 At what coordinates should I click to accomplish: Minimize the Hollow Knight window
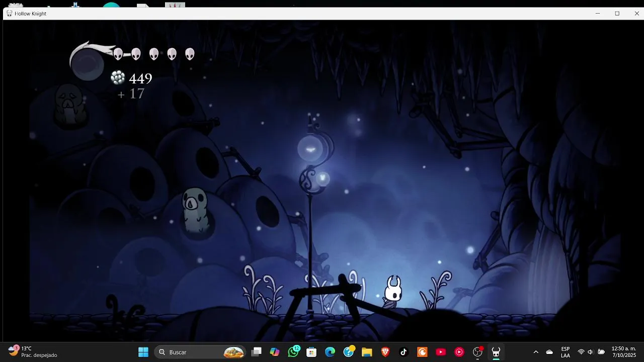click(x=598, y=14)
